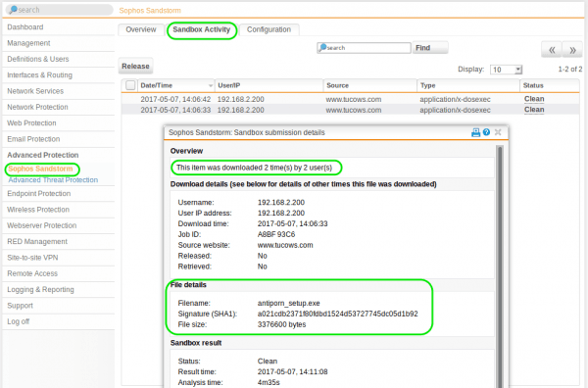
Task: Click file size 3376600 bytes
Action: [x=281, y=324]
